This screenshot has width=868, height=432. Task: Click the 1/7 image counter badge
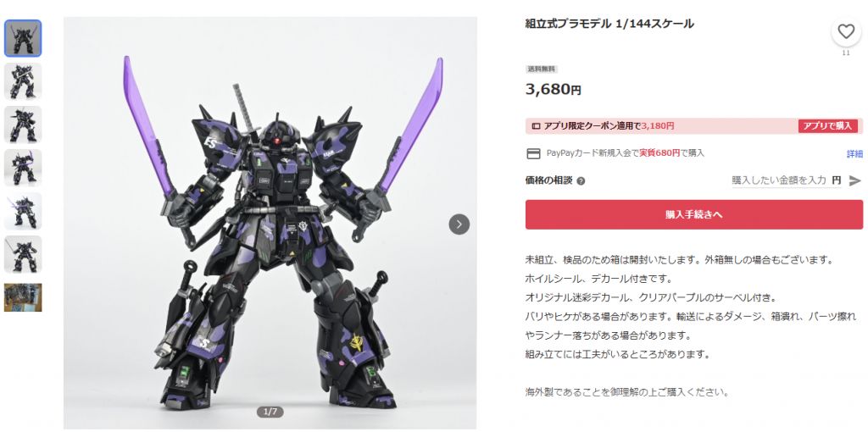[x=270, y=412]
